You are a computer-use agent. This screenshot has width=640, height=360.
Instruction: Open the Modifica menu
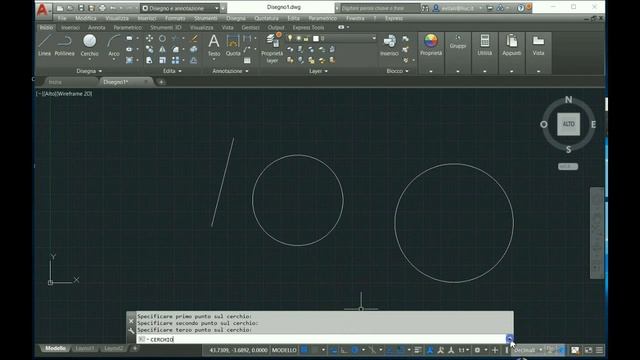click(86, 18)
